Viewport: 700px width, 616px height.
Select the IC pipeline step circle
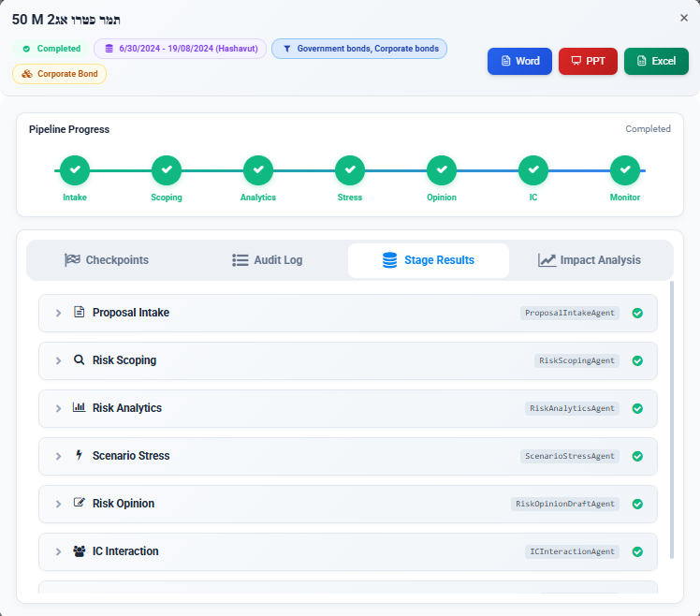tap(533, 170)
